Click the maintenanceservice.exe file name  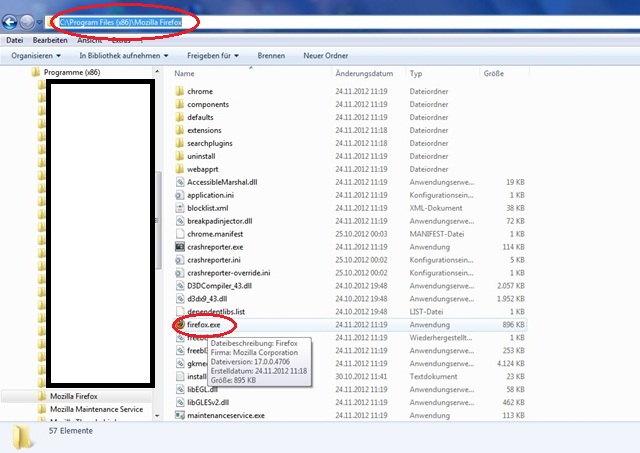click(226, 415)
